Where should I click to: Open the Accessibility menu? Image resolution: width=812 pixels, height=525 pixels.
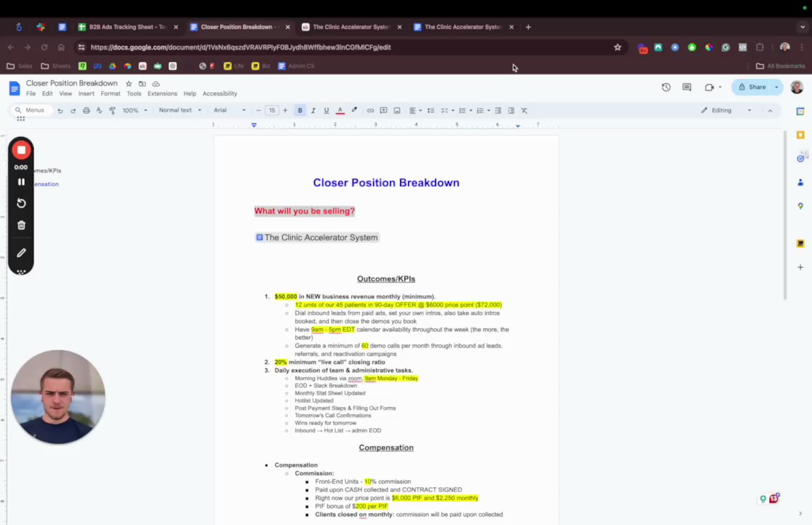219,94
